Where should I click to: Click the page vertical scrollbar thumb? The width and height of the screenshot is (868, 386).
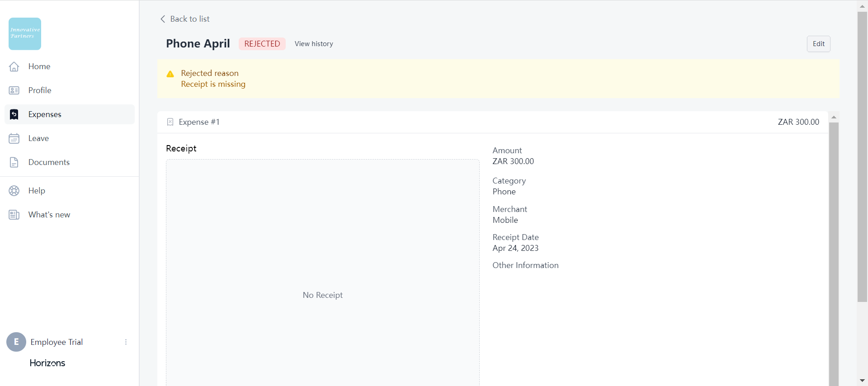(862, 156)
